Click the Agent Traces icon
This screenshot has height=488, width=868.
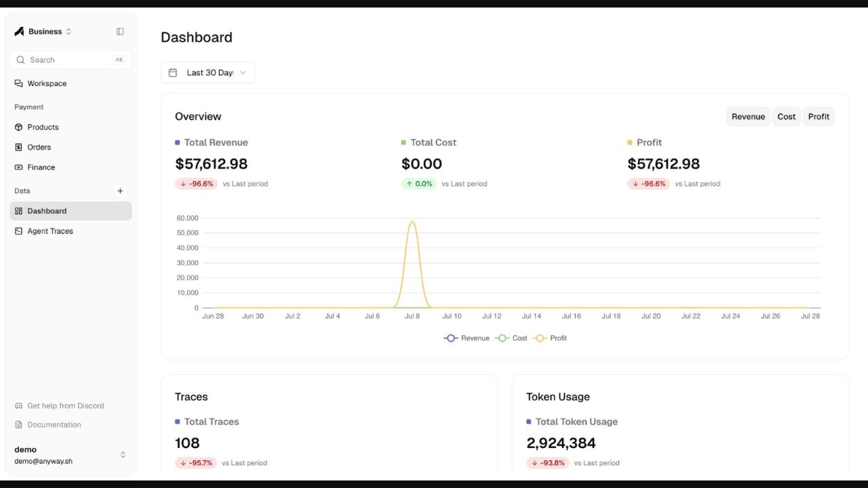click(18, 231)
